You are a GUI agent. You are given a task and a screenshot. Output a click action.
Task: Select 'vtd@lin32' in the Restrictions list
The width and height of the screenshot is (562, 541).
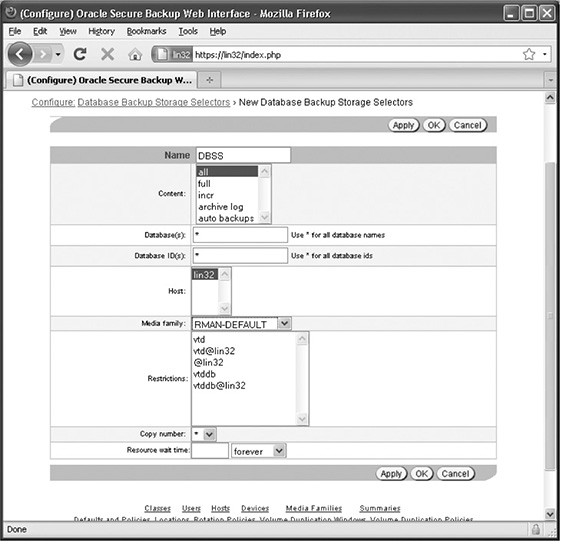coord(244,351)
